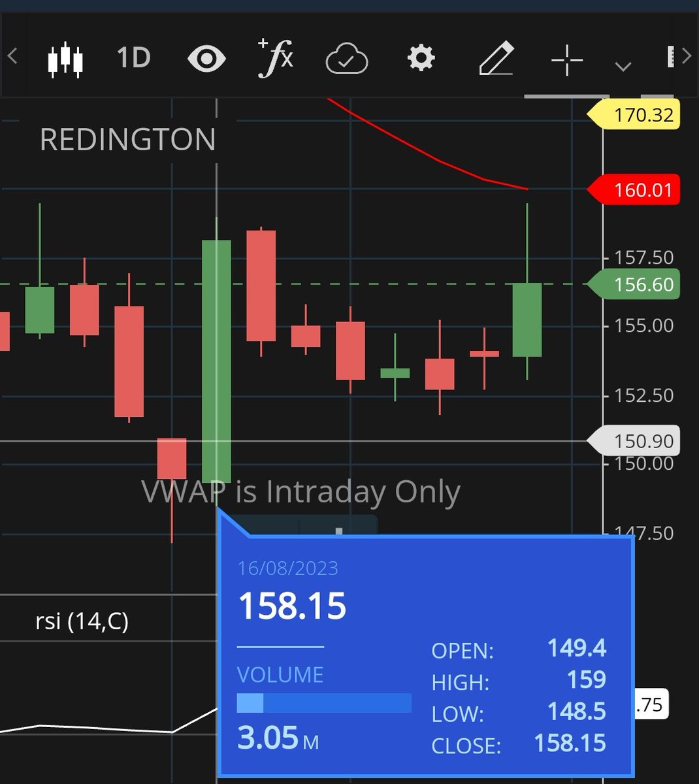Click the 170.32 yellow price tag

[x=634, y=115]
